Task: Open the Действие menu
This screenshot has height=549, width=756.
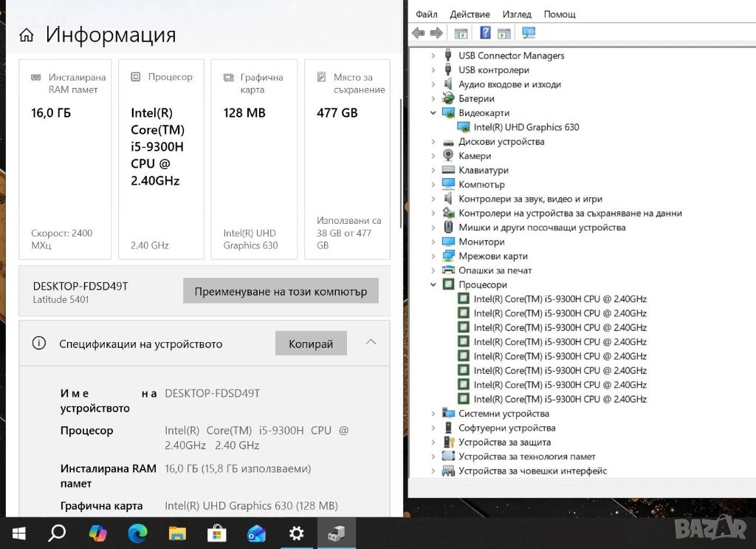Action: (x=470, y=14)
